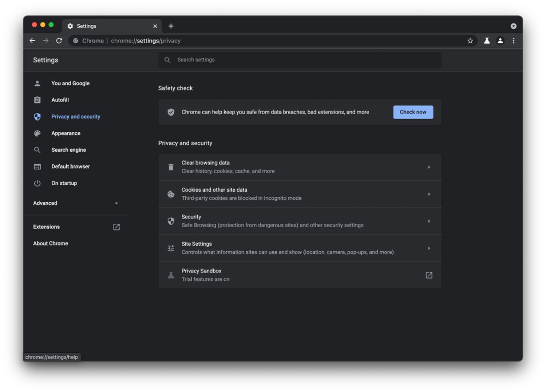Screen dimensions: 546x392
Task: Open On startup section
Action: pyautogui.click(x=64, y=183)
